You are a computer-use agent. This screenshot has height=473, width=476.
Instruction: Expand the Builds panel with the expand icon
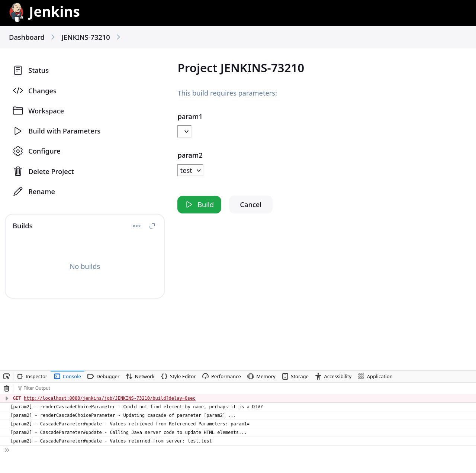[x=152, y=226]
